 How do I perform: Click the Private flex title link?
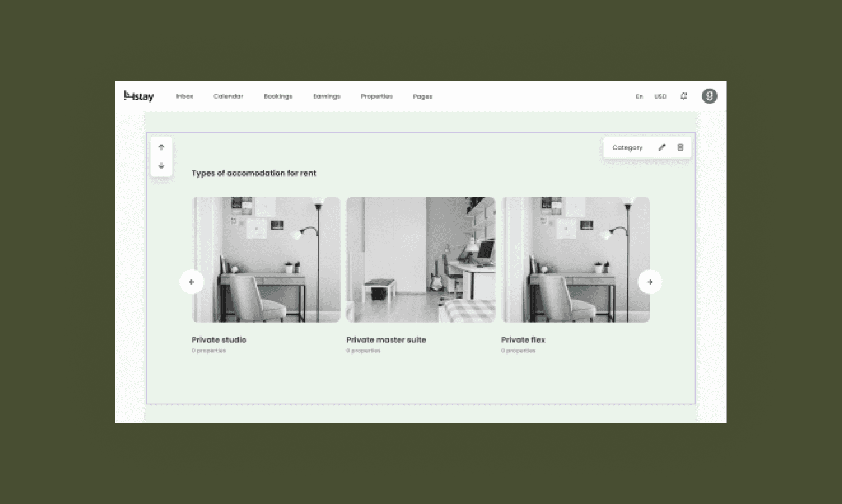[523, 340]
